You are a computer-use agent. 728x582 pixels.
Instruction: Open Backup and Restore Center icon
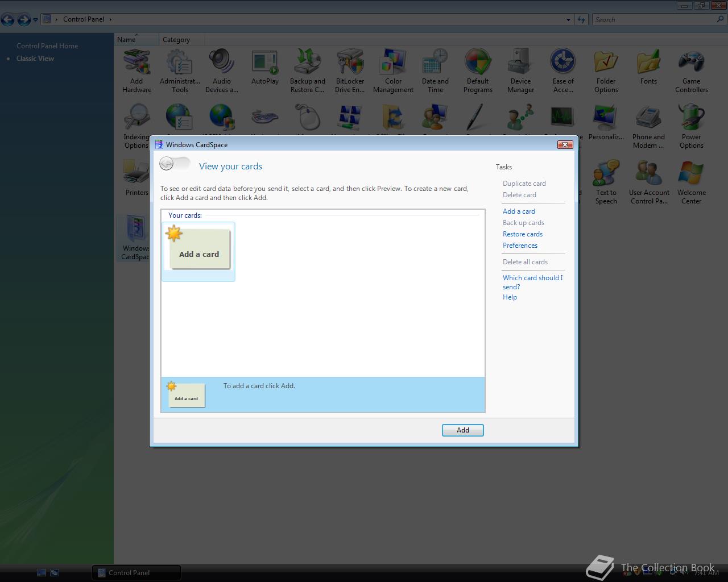308,71
